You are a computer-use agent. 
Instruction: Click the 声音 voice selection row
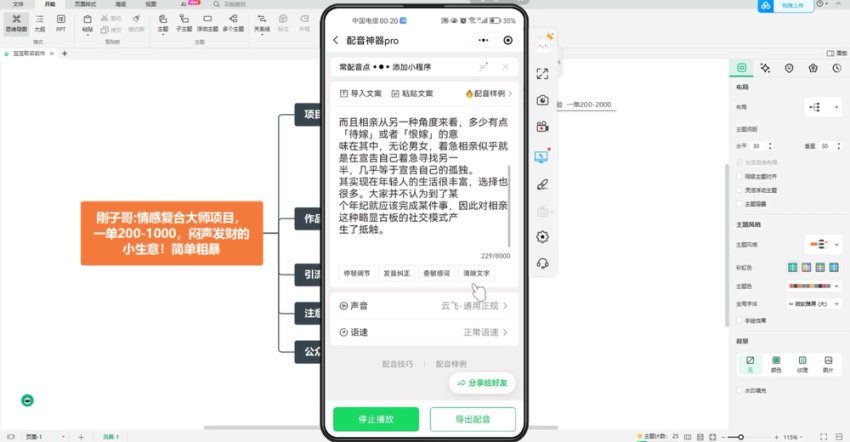tap(424, 305)
